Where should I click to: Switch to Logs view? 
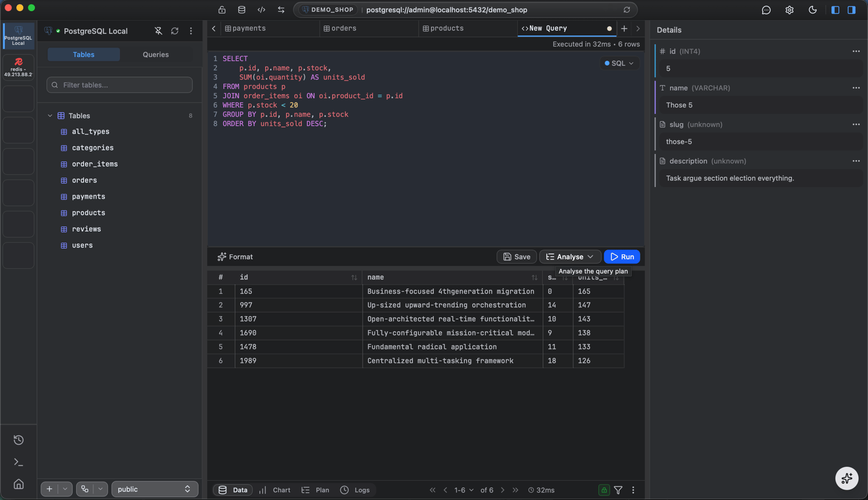click(x=355, y=490)
